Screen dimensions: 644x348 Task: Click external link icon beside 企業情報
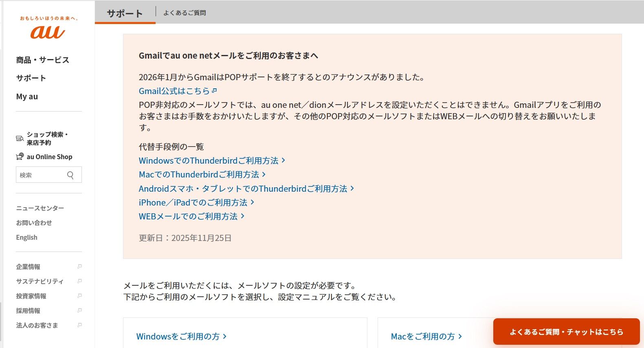coord(79,267)
